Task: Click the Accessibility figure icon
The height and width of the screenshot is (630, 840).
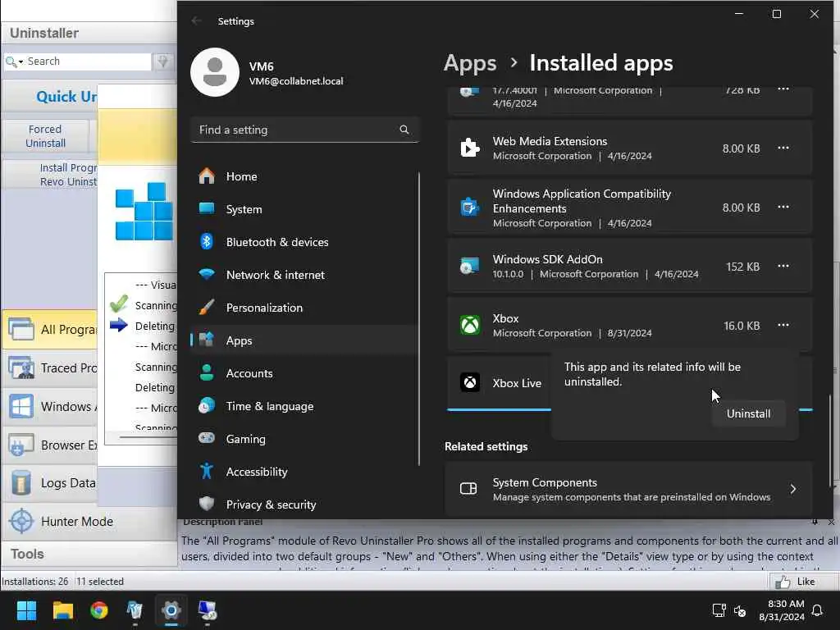Action: click(207, 472)
